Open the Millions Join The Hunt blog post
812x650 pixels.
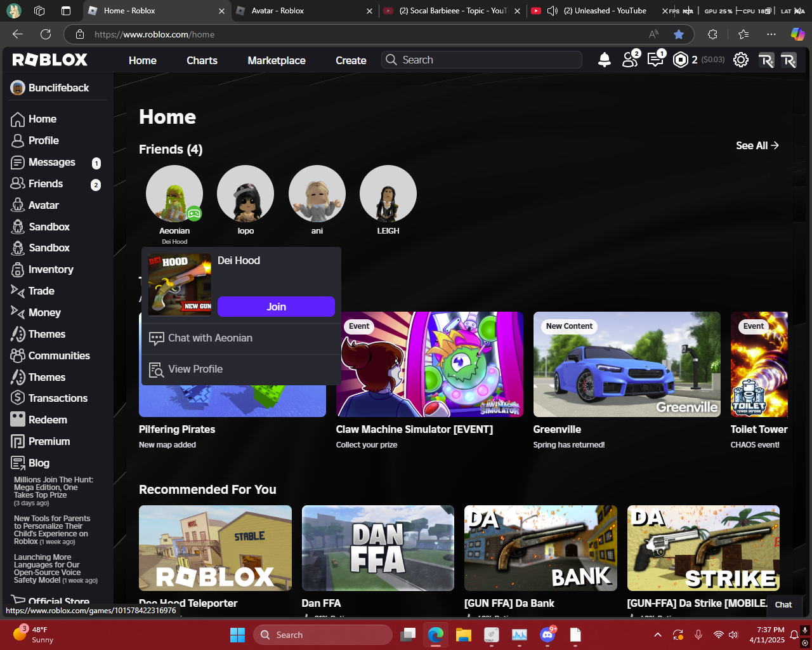pyautogui.click(x=55, y=491)
